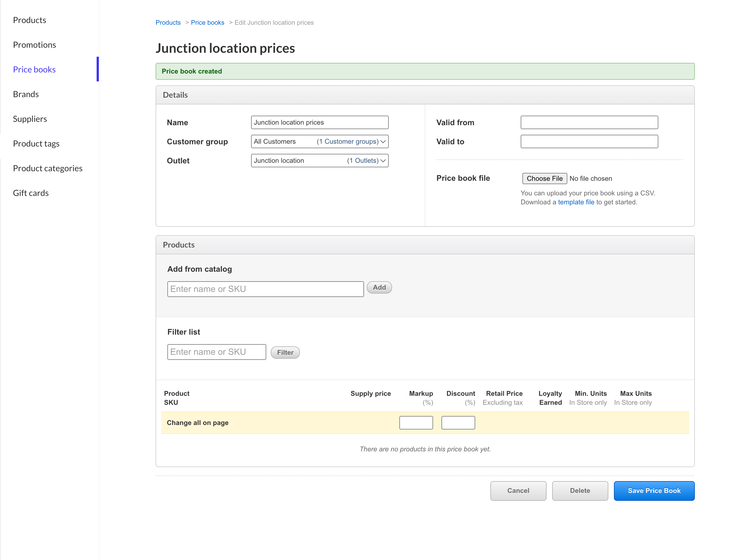Select Price books sidebar item

click(x=34, y=70)
